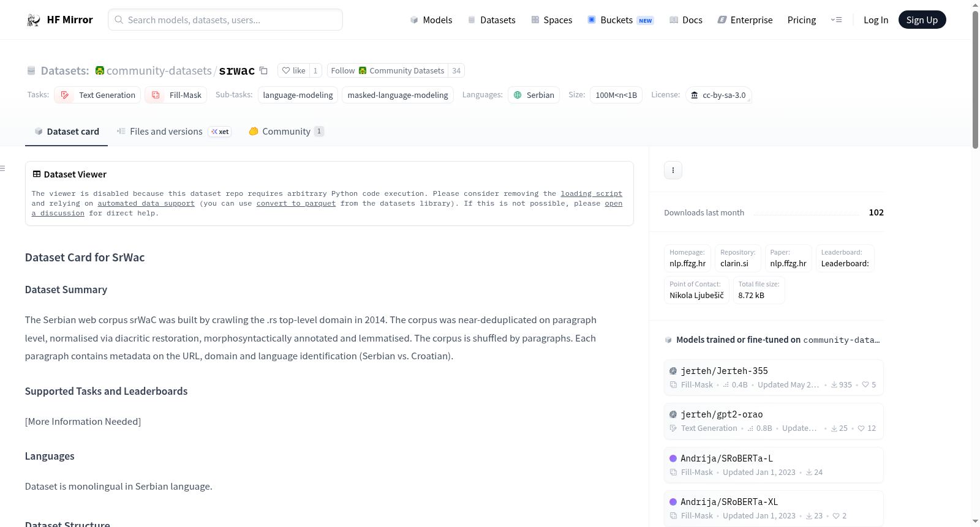The height and width of the screenshot is (527, 980).
Task: Click the automated data support link
Action: [x=146, y=203]
